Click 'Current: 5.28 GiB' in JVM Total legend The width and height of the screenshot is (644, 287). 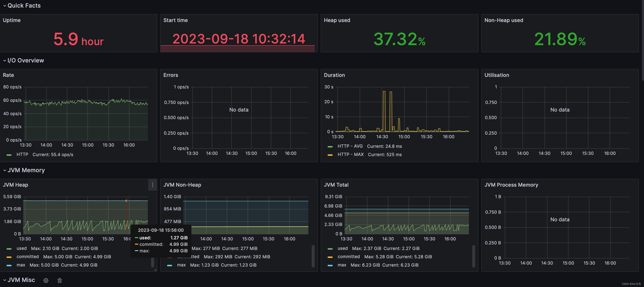[414, 257]
